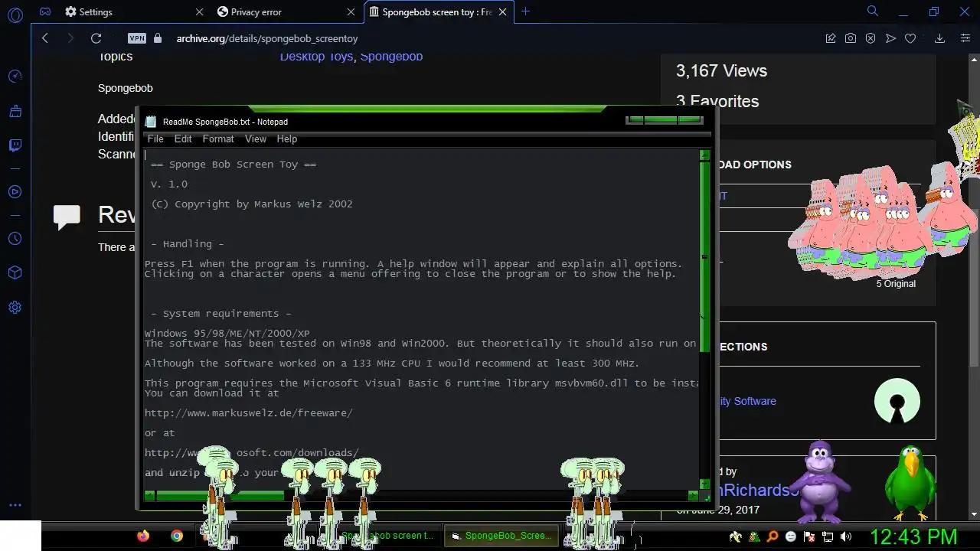Image resolution: width=980 pixels, height=551 pixels.
Task: Click the 'V. 1.0' version line
Action: [169, 184]
